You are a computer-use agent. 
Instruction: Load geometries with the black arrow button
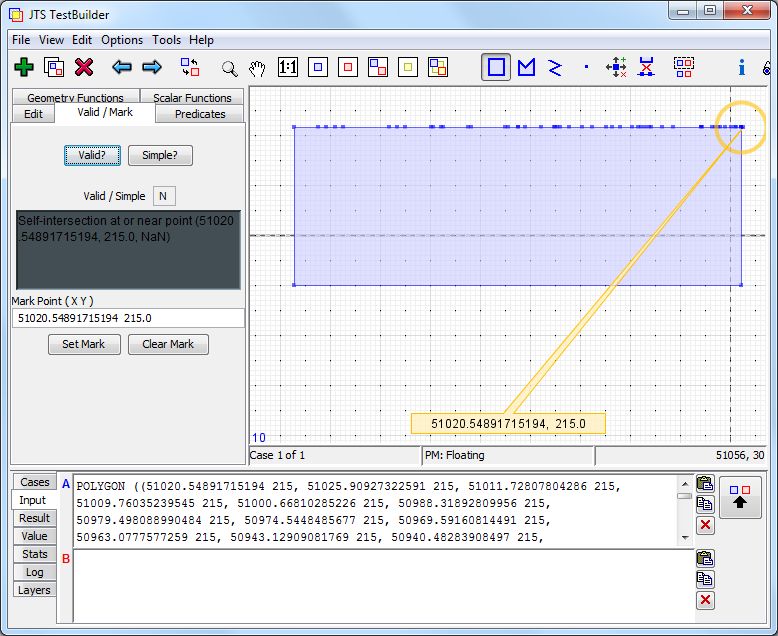[740, 497]
